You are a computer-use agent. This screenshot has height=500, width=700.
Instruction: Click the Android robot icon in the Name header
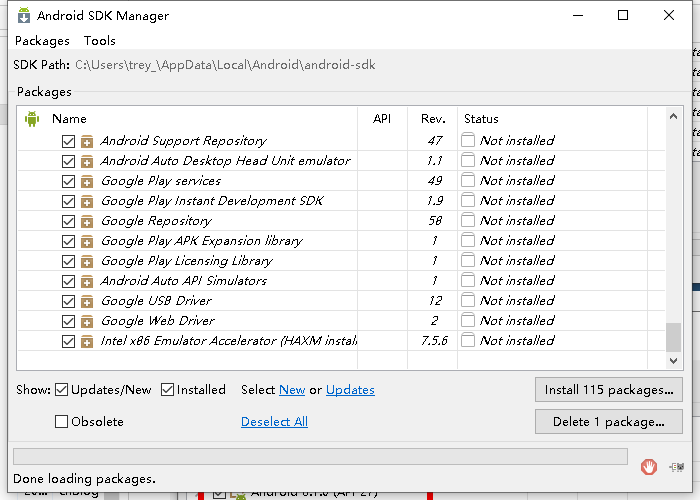point(32,119)
